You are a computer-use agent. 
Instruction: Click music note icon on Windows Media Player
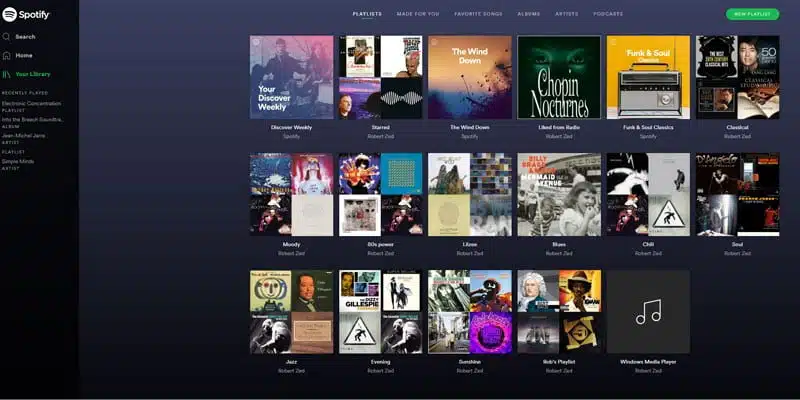point(648,312)
